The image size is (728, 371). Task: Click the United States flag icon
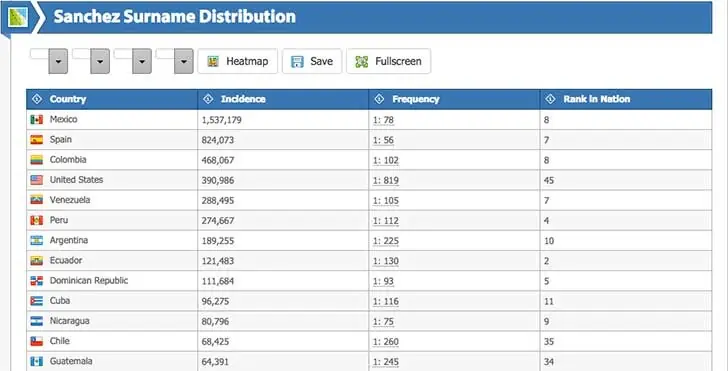coord(37,180)
